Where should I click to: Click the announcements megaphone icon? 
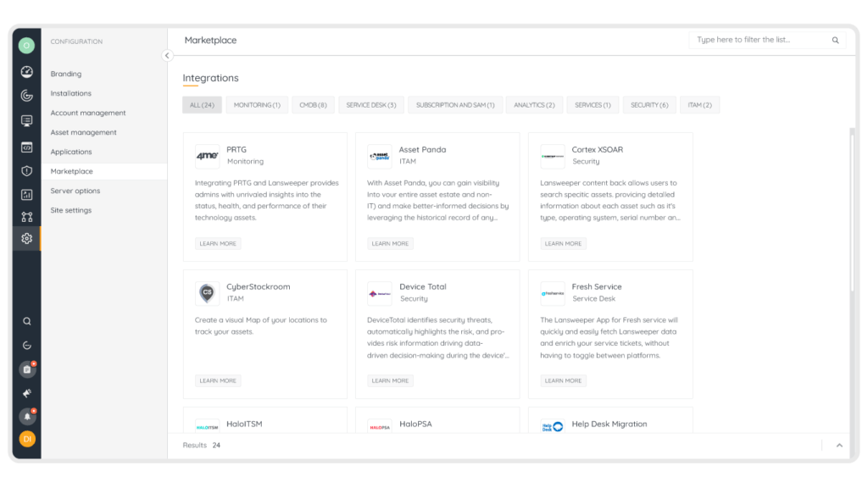tap(26, 393)
